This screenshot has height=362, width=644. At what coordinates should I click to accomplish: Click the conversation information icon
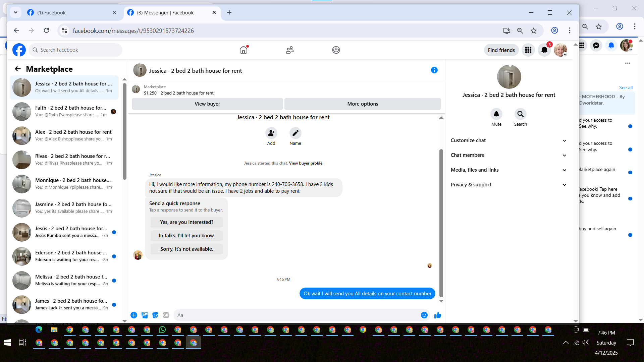434,70
